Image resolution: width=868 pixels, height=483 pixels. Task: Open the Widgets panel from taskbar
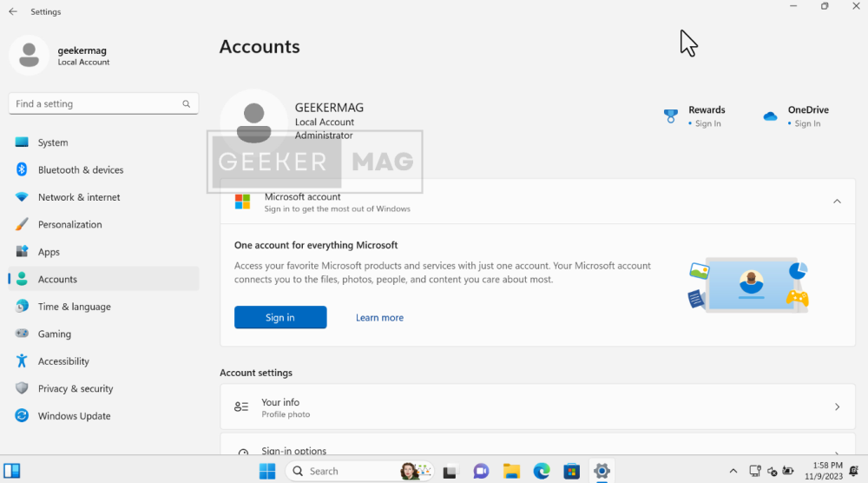pyautogui.click(x=11, y=471)
